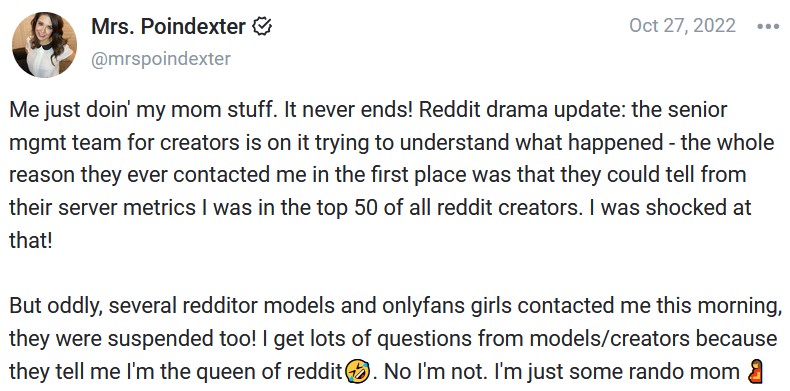Open the @mrspoindexter handle link
790x391 pixels.
point(161,59)
